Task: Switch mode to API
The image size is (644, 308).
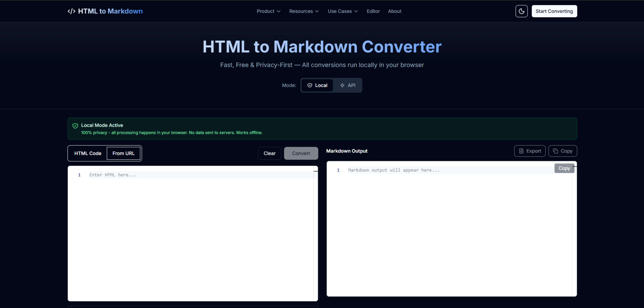Action: [348, 85]
